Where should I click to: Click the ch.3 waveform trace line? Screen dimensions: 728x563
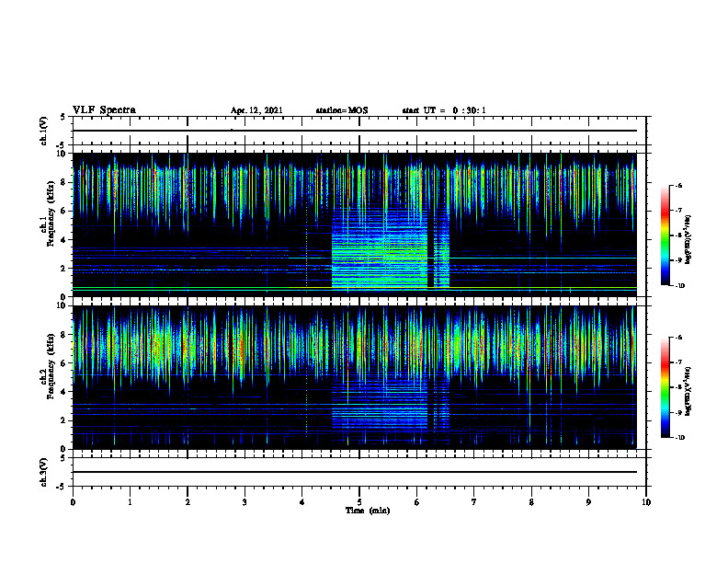[355, 472]
